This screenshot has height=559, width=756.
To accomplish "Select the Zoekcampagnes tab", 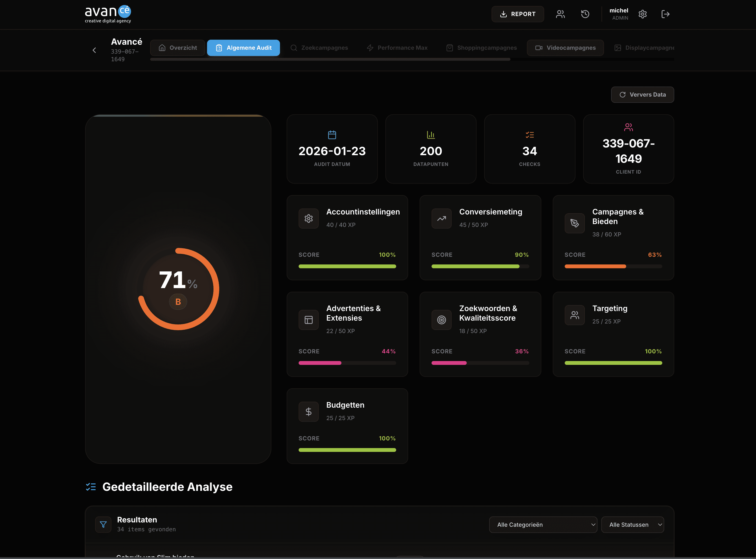I will pyautogui.click(x=319, y=48).
